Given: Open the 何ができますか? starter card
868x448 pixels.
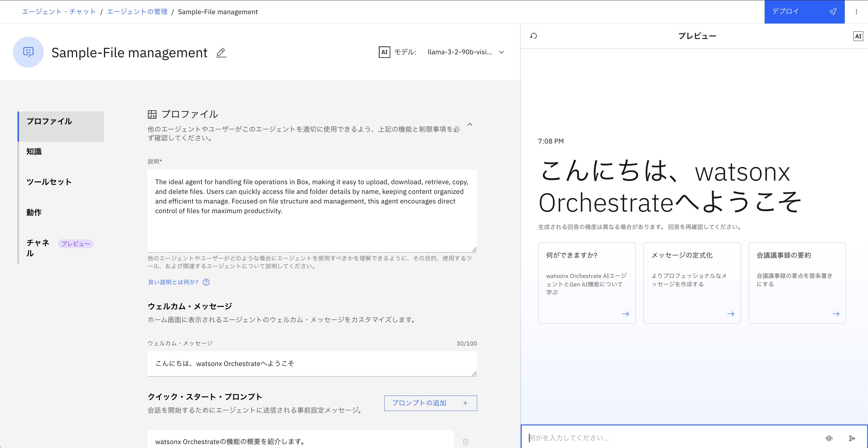Looking at the screenshot, I should point(587,283).
